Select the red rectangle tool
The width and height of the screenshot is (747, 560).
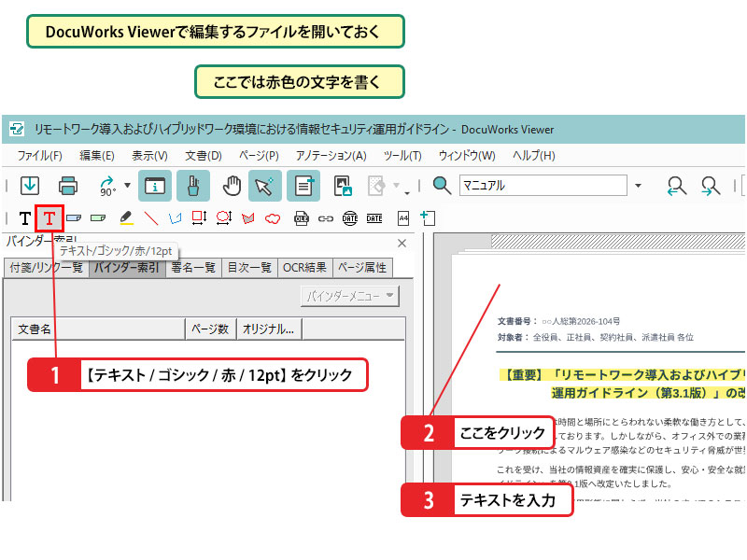199,218
